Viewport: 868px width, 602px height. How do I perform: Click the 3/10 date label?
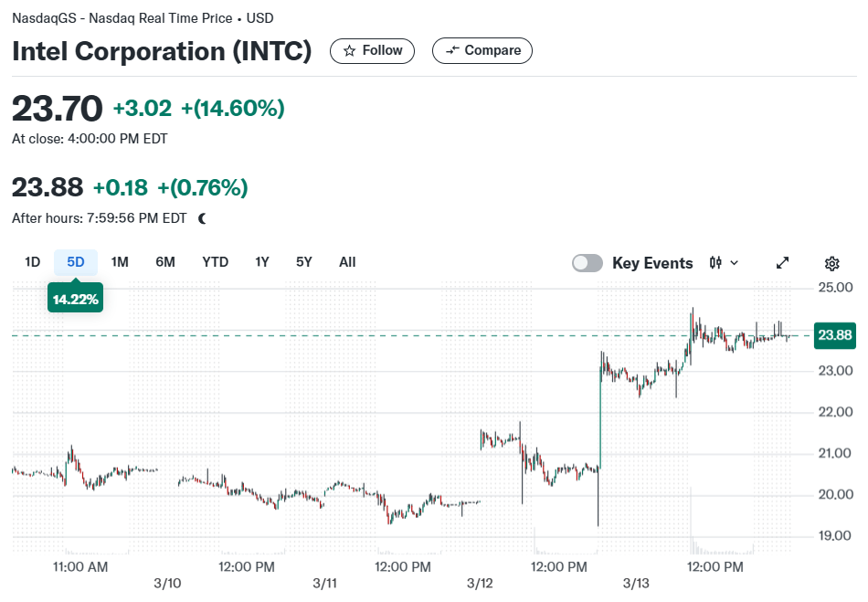pyautogui.click(x=167, y=583)
